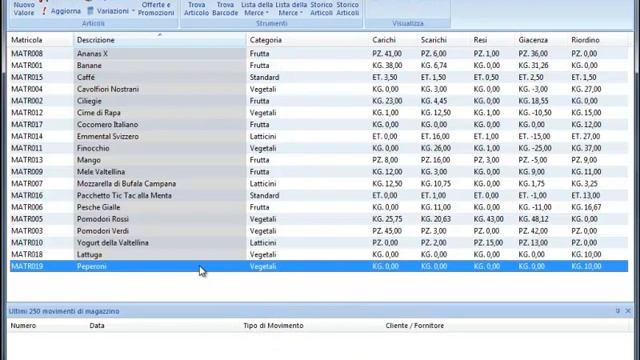Click Categoria Latticini in the Mozzarella row
The image size is (640, 360).
263,184
